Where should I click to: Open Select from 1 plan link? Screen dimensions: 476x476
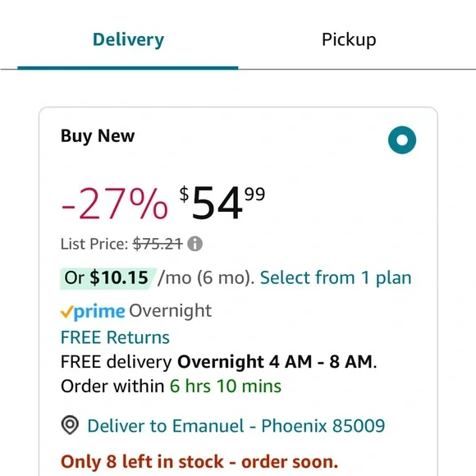point(336,277)
